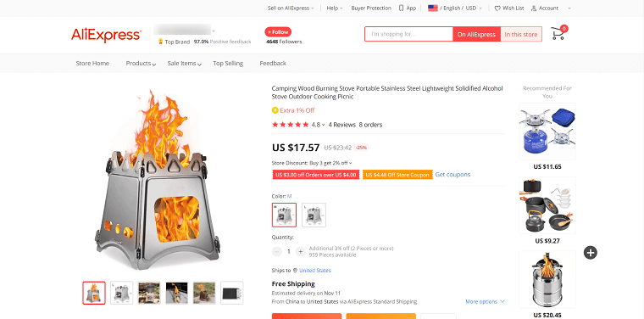The height and width of the screenshot is (319, 644).
Task: Click the Get coupons link
Action: click(452, 175)
